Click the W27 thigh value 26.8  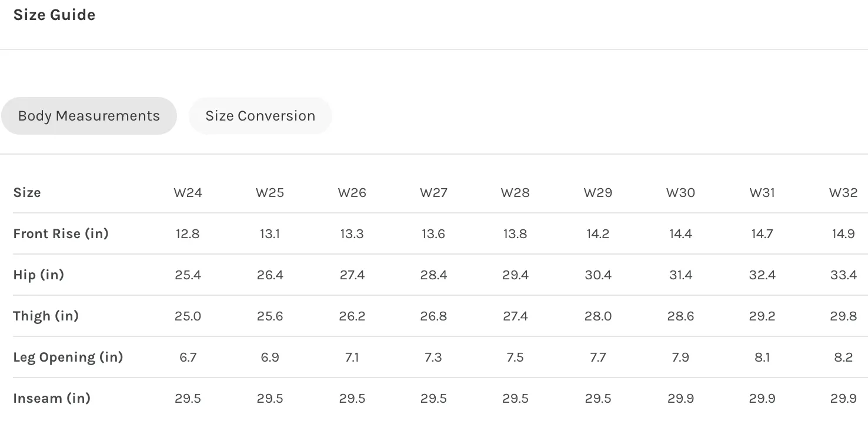433,316
